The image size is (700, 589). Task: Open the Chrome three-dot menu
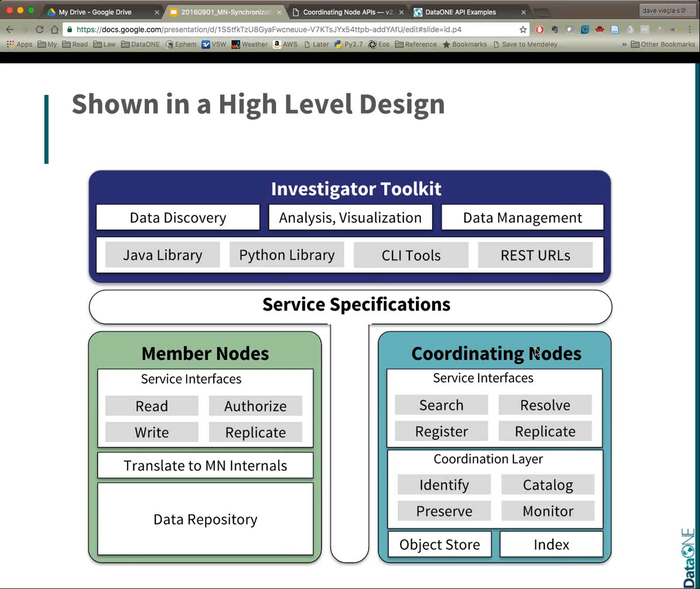(x=690, y=29)
